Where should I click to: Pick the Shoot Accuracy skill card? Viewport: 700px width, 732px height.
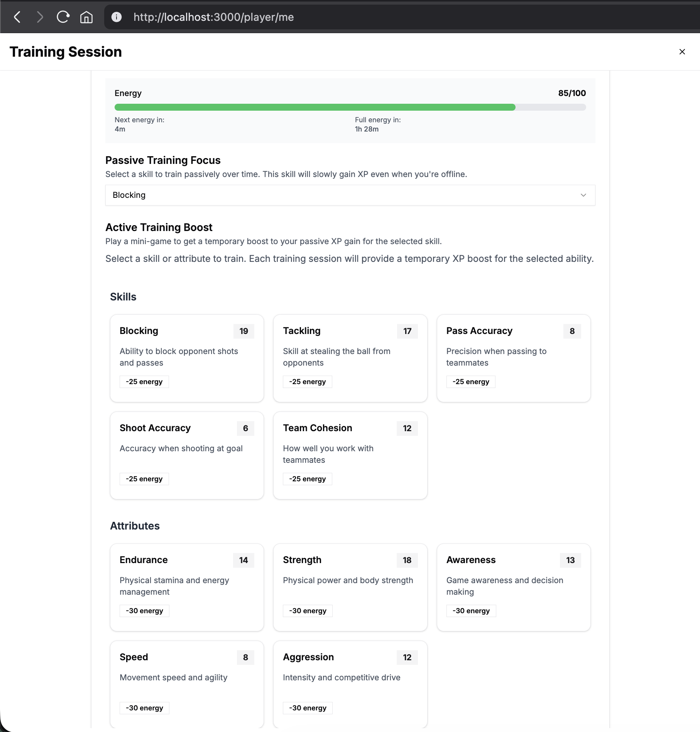tap(187, 455)
